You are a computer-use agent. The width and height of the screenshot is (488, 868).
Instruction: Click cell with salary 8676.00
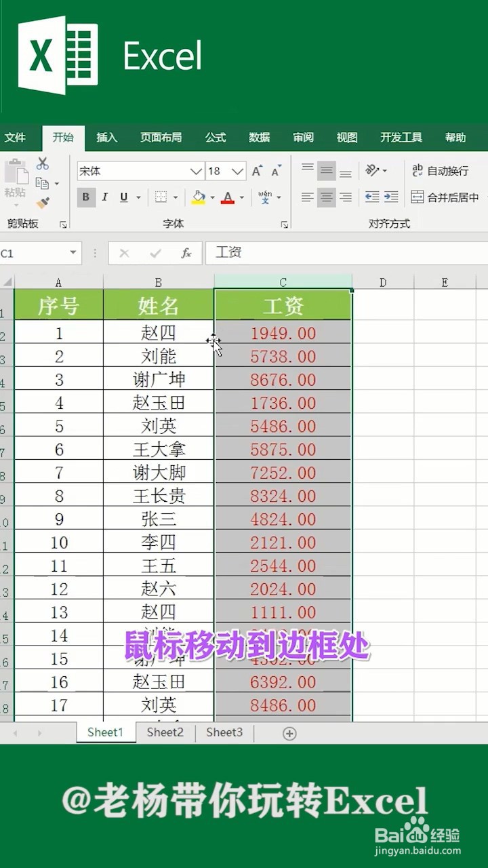(283, 380)
